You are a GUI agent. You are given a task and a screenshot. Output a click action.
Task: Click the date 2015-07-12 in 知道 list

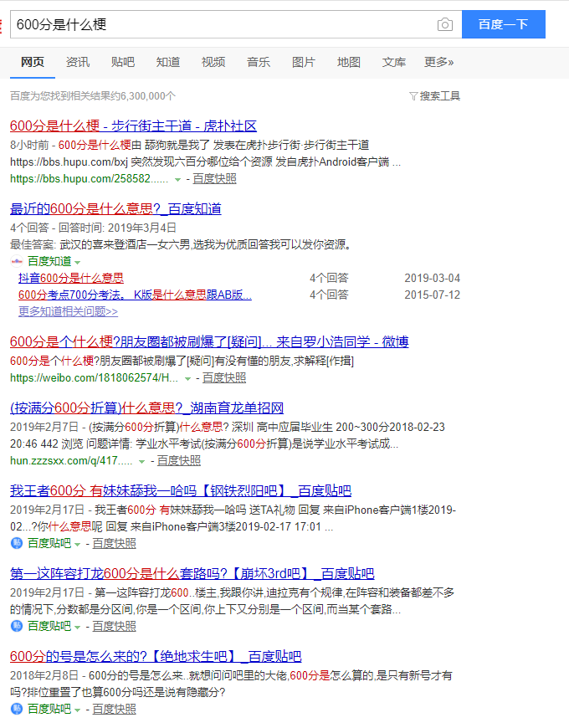(432, 295)
